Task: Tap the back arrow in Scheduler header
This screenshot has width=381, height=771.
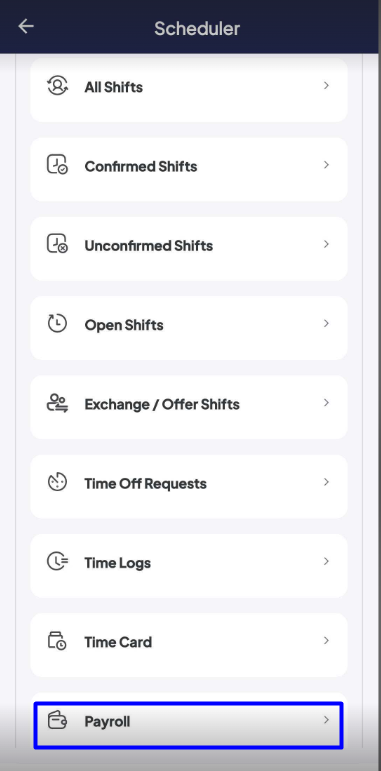Action: 26,27
